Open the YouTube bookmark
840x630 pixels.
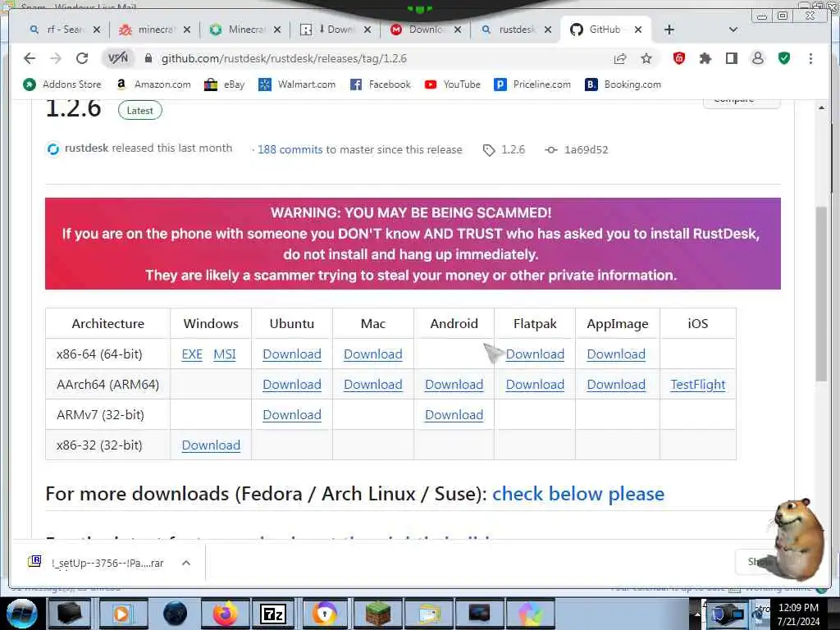[x=452, y=84]
